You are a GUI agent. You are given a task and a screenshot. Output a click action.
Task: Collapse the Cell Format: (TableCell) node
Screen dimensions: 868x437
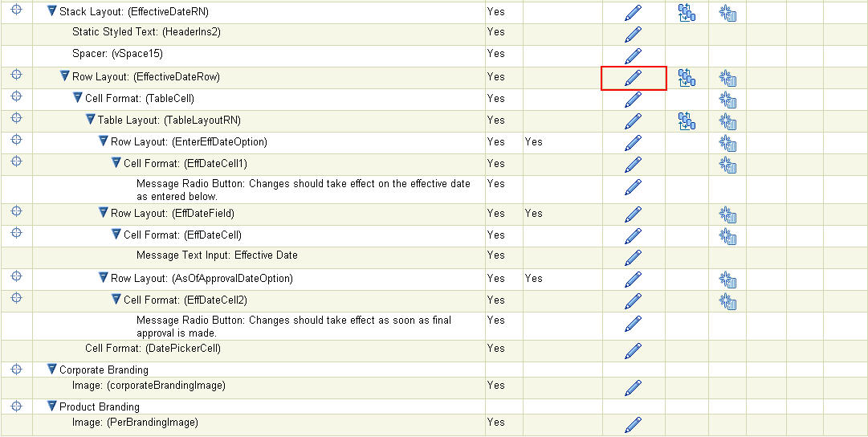(x=78, y=97)
